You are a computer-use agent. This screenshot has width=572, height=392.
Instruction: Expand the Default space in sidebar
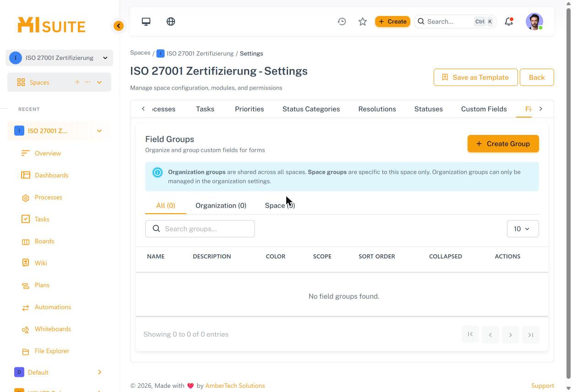(x=99, y=372)
